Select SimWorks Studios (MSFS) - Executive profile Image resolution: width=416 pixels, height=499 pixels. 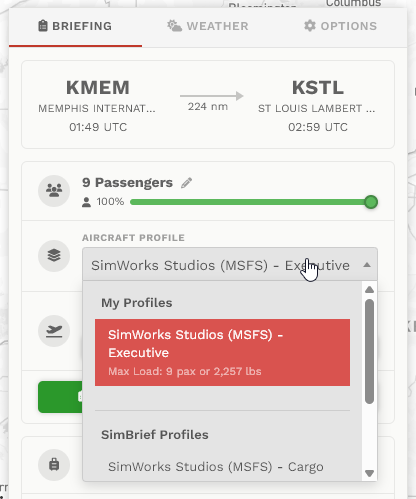222,352
